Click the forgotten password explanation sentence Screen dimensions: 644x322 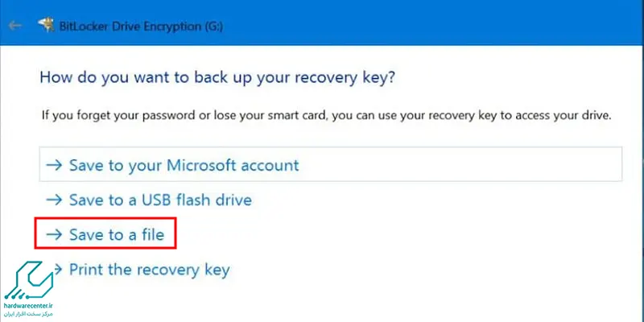(327, 115)
